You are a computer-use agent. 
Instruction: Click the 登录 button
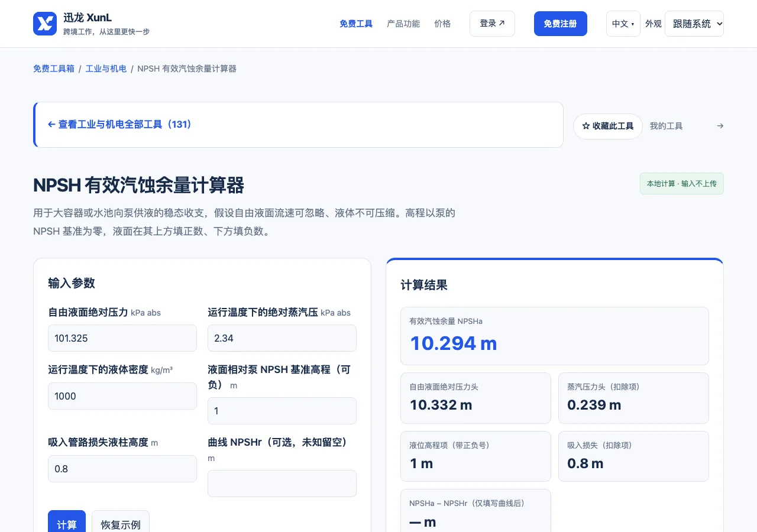(x=492, y=24)
